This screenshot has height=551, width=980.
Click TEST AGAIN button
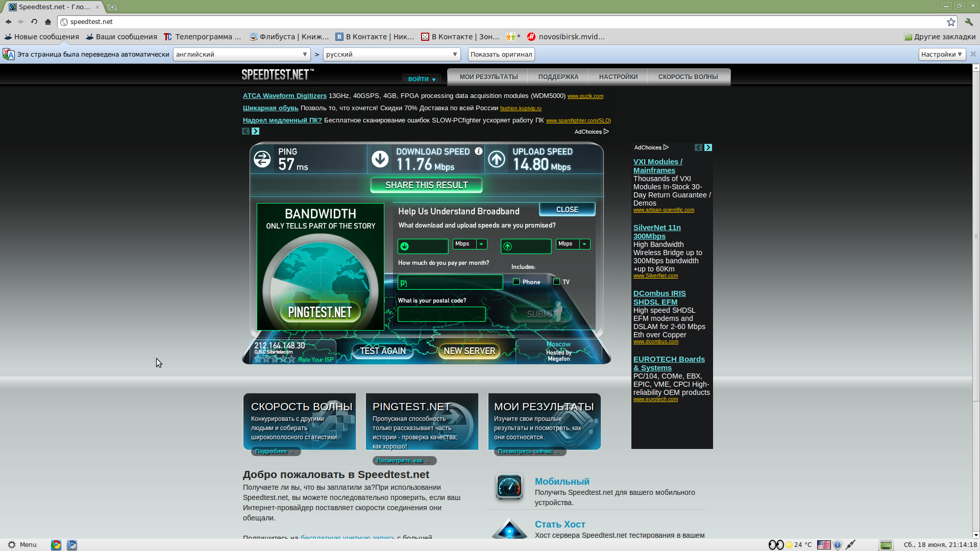pyautogui.click(x=383, y=351)
